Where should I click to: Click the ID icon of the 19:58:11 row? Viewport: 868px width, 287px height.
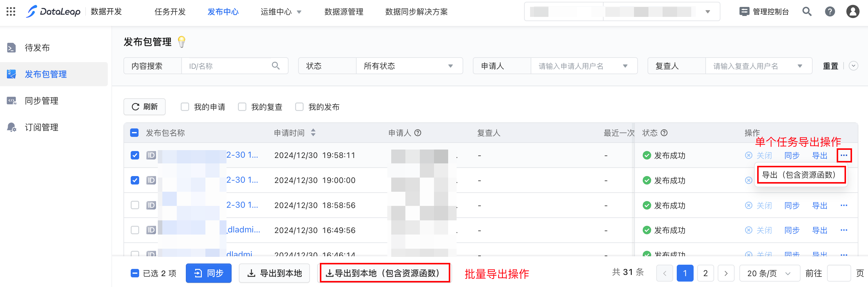(x=151, y=156)
